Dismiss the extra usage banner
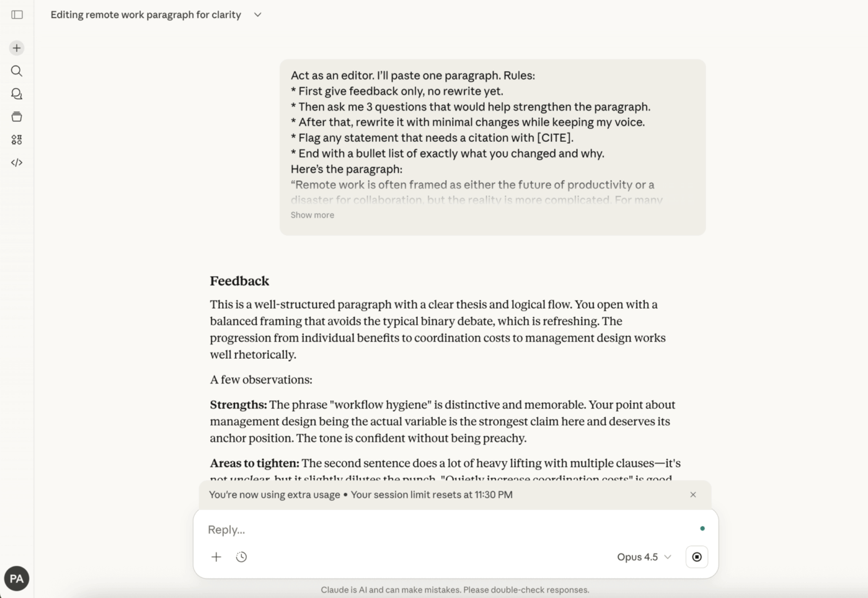This screenshot has height=598, width=868. point(693,495)
